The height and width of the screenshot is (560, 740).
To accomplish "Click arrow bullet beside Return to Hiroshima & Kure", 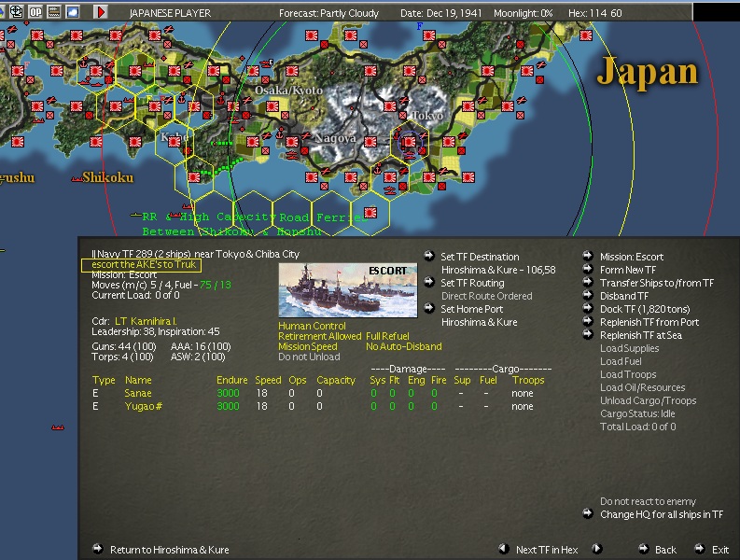I will click(98, 549).
